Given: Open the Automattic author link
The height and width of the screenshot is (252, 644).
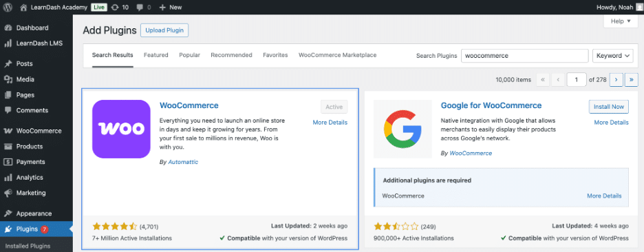Looking at the screenshot, I should click(183, 162).
